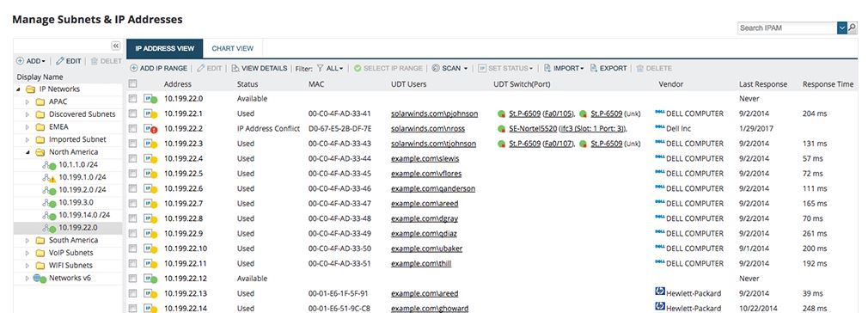868x313 pixels.
Task: Click the Dell logo in row 10.199.22.1
Action: [x=659, y=113]
